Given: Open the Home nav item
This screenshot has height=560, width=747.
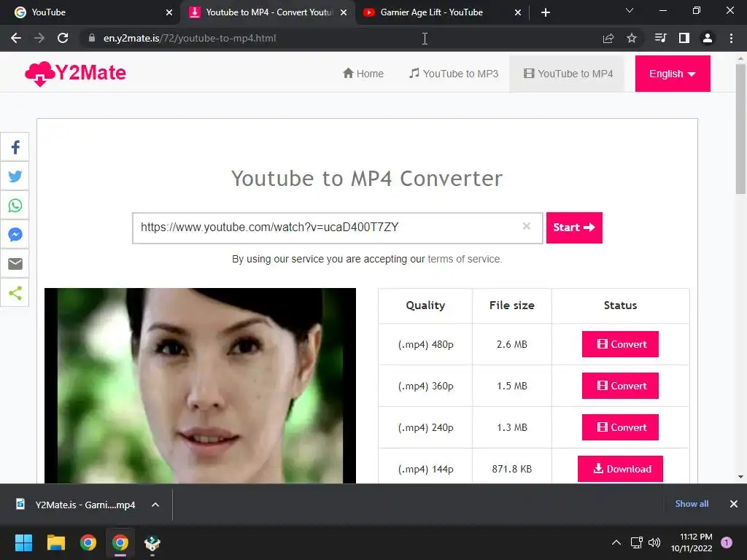Looking at the screenshot, I should [x=363, y=74].
